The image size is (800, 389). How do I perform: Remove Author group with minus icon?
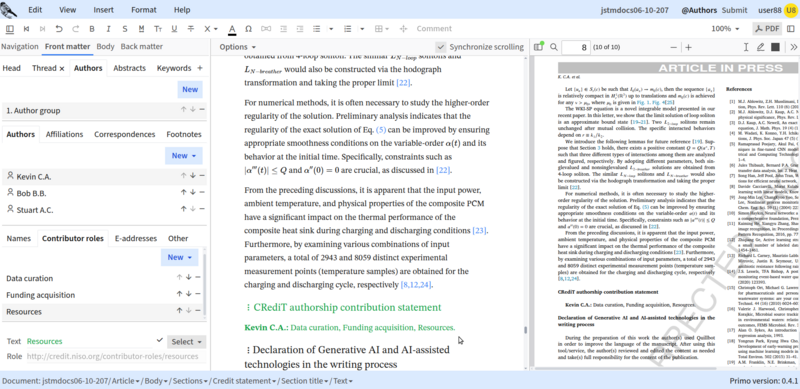coord(202,109)
